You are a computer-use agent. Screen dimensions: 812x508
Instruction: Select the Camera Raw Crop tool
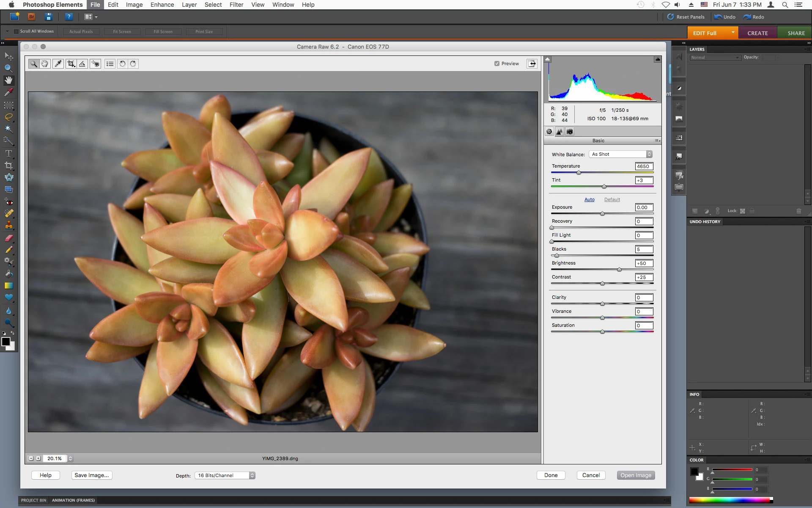[x=71, y=64]
